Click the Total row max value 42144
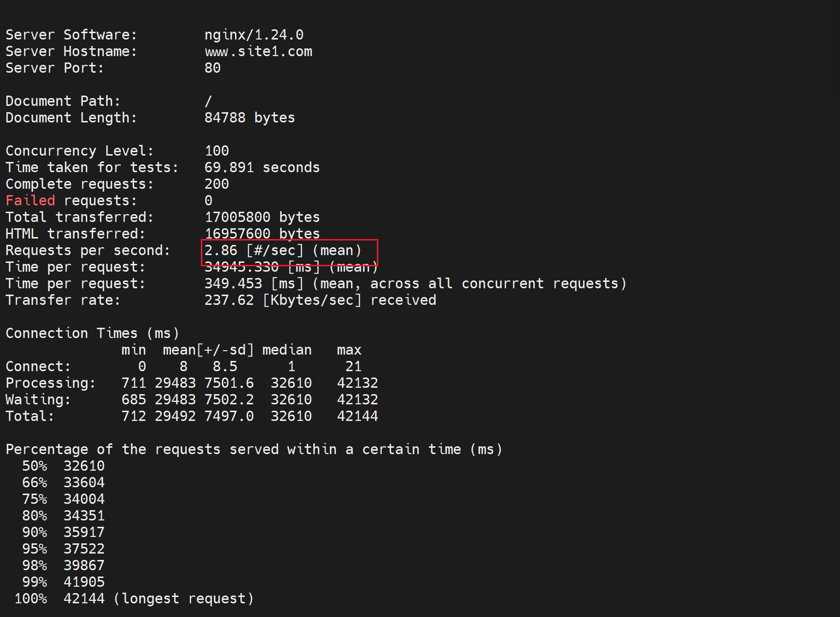 [357, 417]
